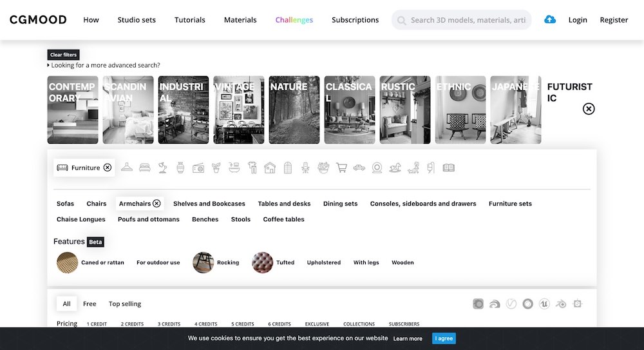Select the bed category icon
644x350 pixels.
[145, 168]
